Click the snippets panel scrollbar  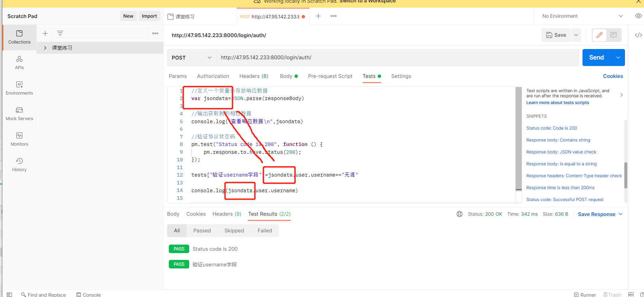(x=626, y=175)
